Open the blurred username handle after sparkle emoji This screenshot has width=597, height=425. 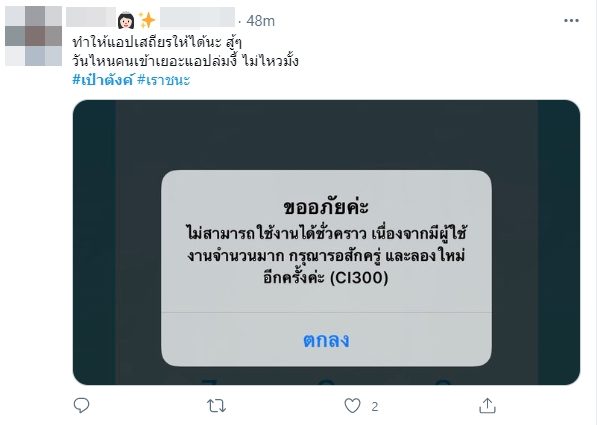pos(197,17)
